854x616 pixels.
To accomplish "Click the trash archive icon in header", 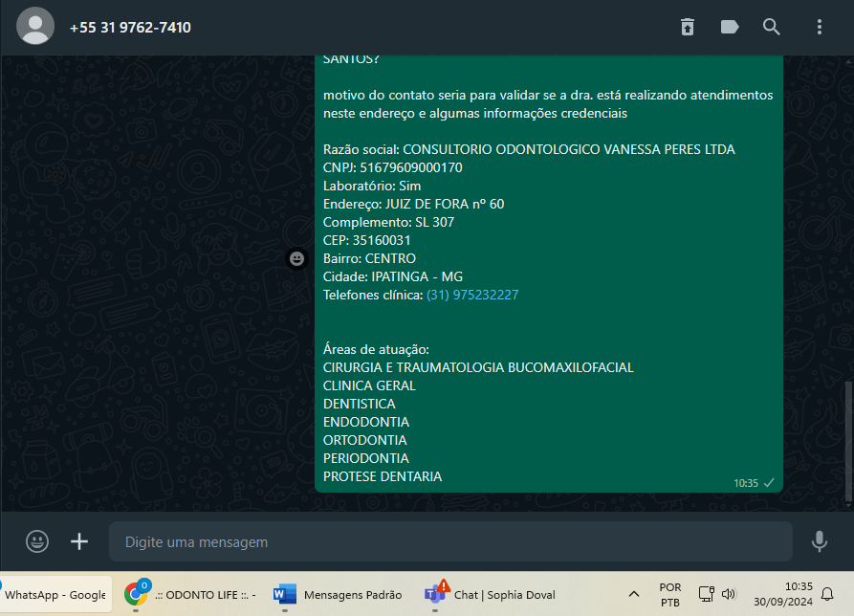I will pyautogui.click(x=688, y=27).
